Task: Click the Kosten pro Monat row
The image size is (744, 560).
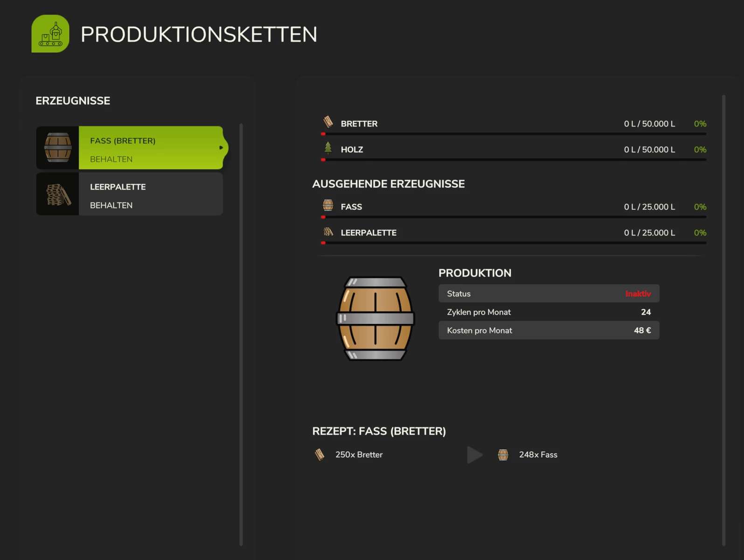Action: click(x=549, y=330)
